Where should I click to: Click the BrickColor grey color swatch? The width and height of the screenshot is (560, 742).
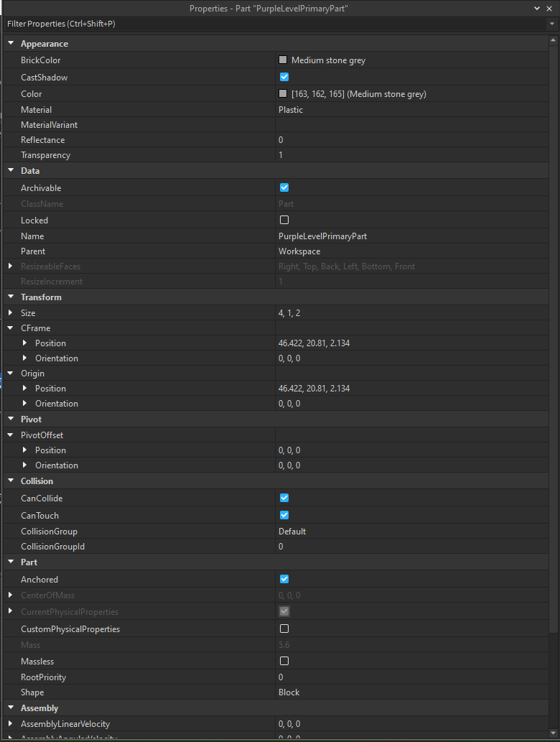[x=283, y=60]
